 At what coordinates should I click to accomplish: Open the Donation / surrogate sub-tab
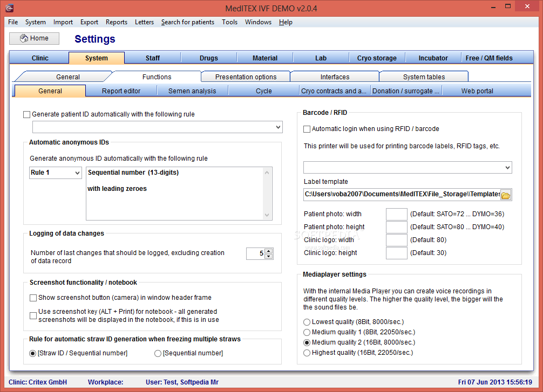click(x=406, y=91)
